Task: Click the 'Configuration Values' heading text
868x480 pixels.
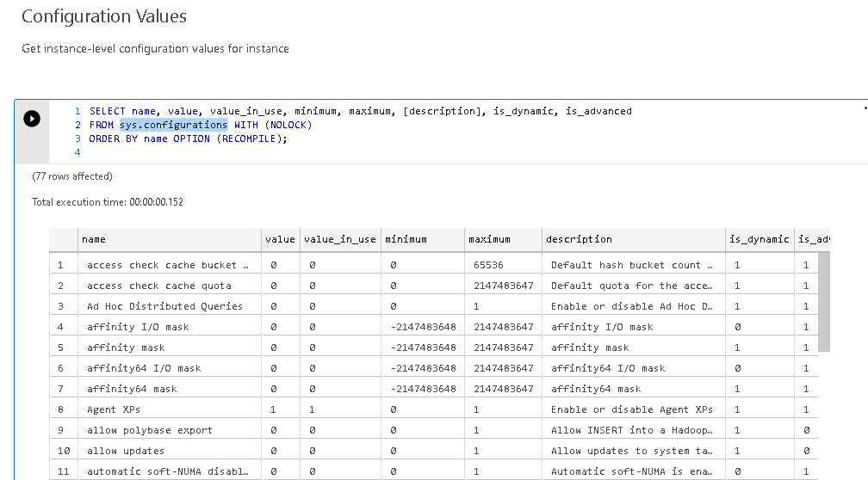Action: 104,16
